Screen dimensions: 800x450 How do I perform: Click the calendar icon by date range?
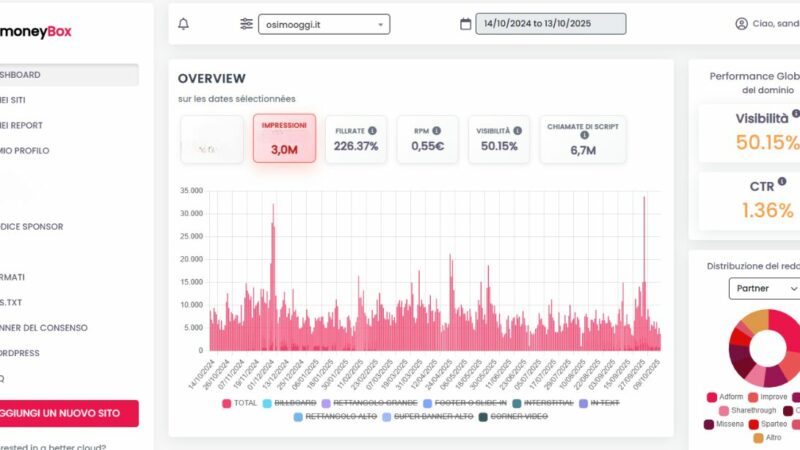click(465, 24)
